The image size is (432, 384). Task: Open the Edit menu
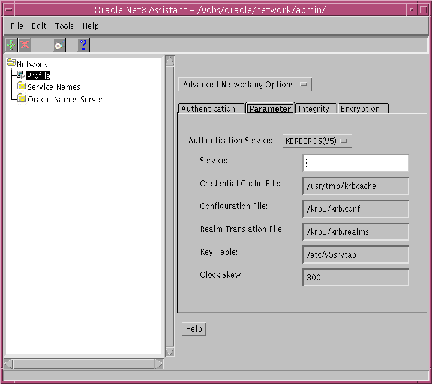coord(39,26)
